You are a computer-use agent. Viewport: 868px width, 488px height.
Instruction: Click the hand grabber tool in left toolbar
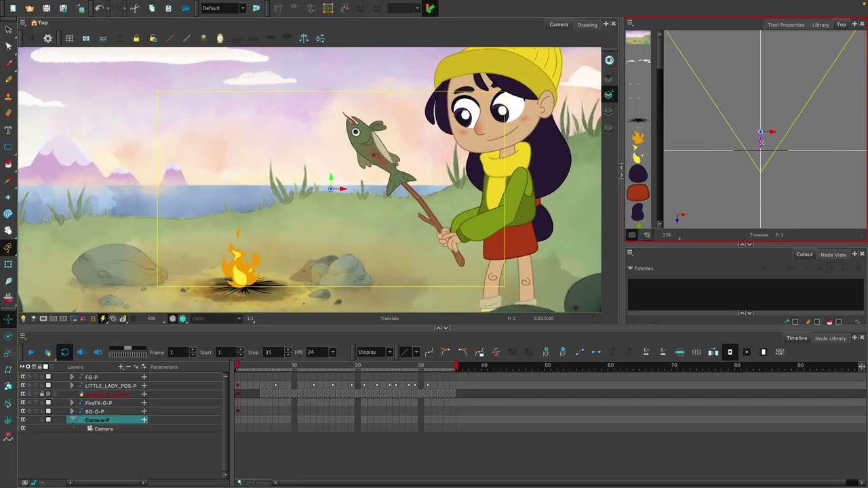pyautogui.click(x=8, y=230)
